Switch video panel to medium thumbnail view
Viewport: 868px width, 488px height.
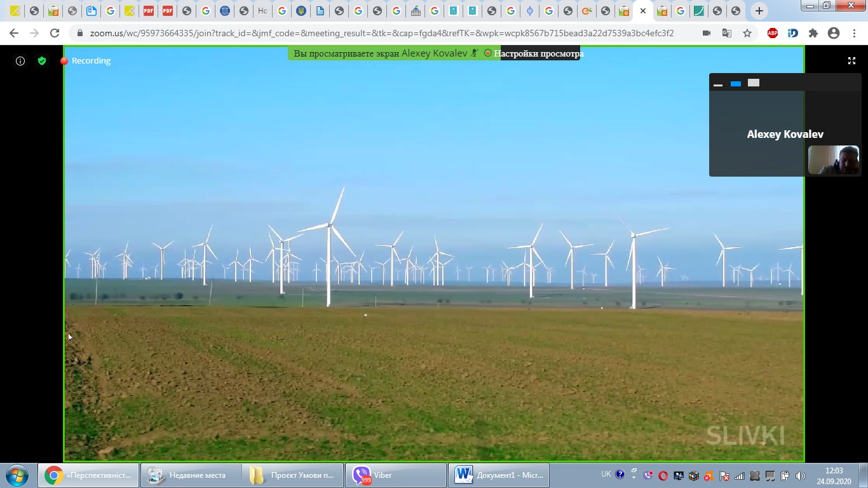point(736,83)
